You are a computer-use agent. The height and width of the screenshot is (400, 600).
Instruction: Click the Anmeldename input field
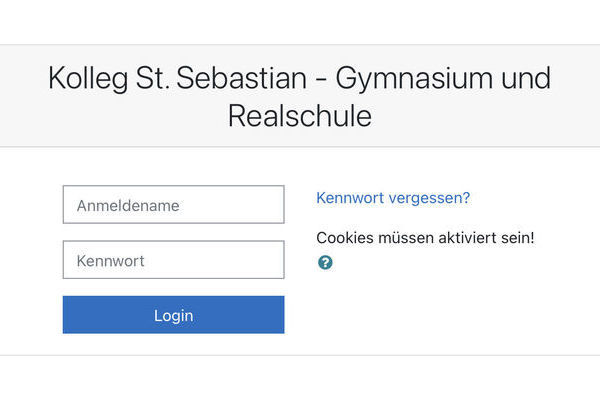(x=173, y=206)
